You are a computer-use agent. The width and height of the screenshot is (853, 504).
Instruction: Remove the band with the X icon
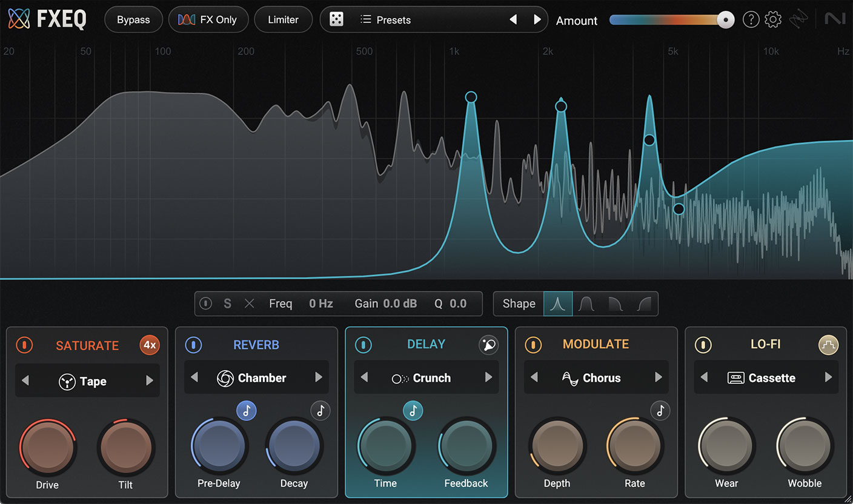point(249,303)
